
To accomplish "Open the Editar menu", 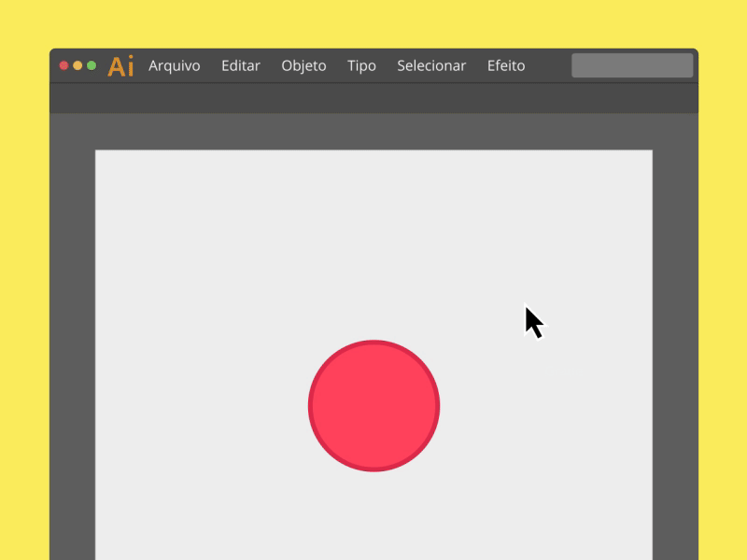I will pos(241,65).
